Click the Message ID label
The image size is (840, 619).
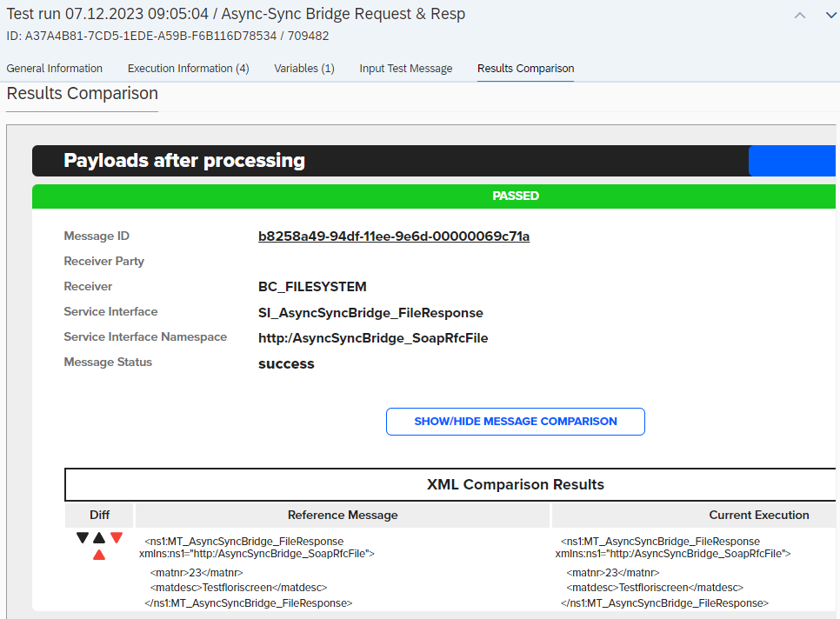coord(97,236)
